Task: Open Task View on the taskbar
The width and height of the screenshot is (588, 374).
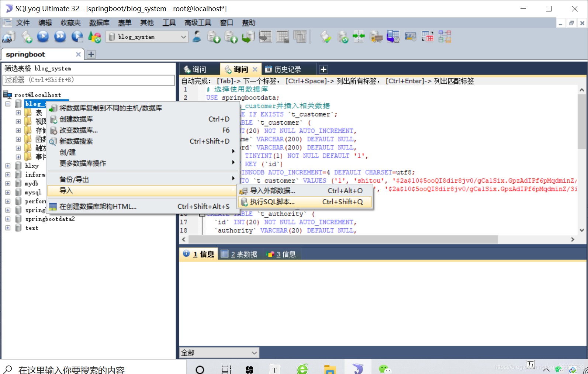Action: (226, 369)
